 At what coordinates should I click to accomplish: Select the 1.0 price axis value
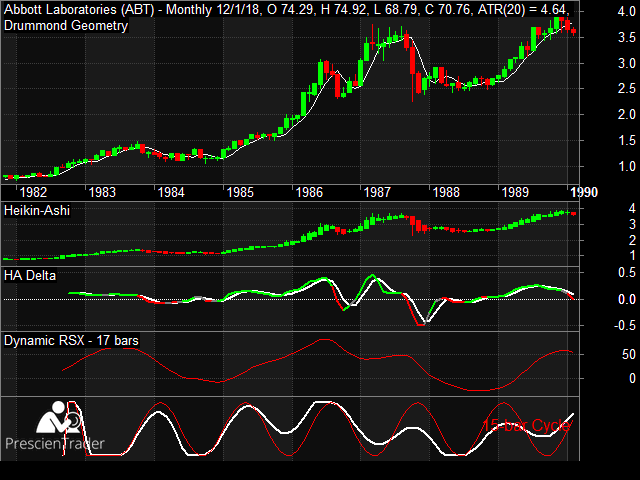[x=627, y=166]
